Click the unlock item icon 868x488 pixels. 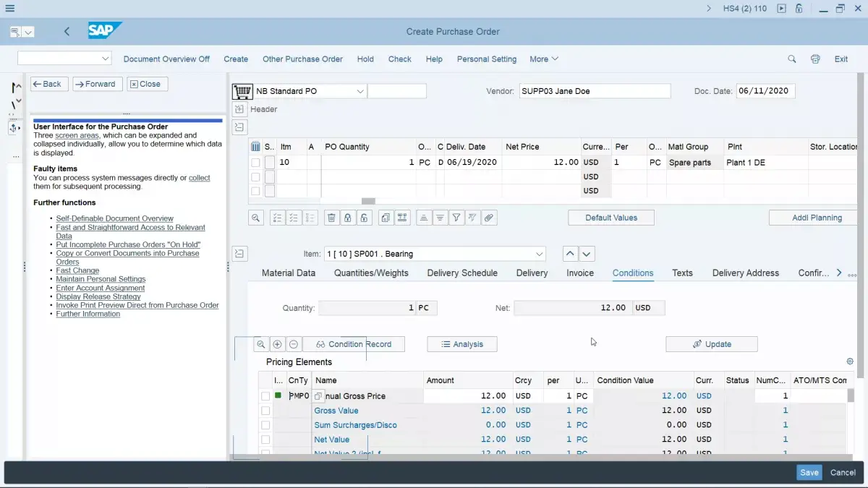pyautogui.click(x=364, y=218)
